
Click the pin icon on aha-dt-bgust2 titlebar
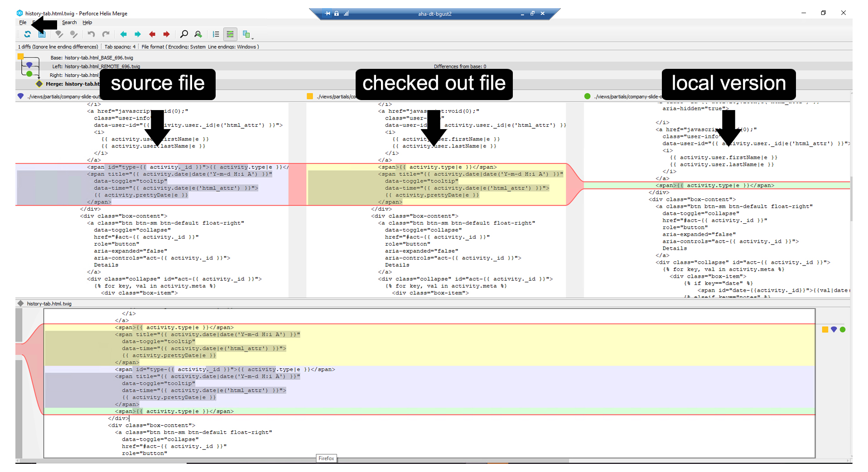pyautogui.click(x=327, y=14)
